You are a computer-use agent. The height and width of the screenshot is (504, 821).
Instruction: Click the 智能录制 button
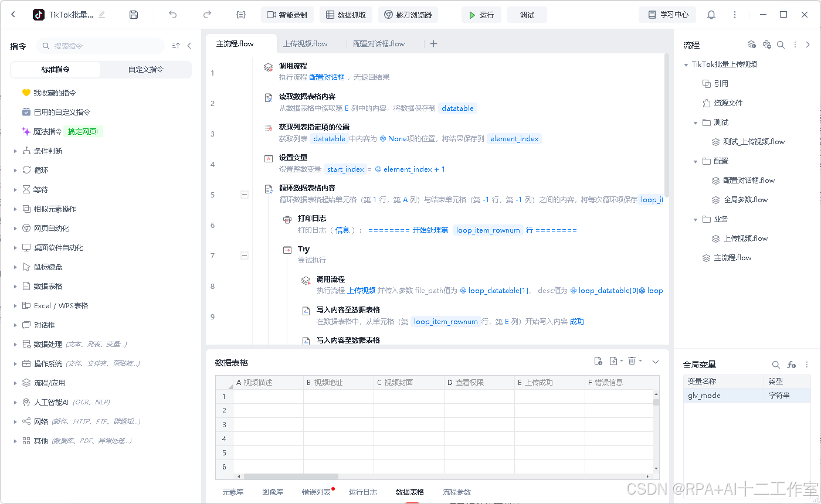[x=287, y=15]
